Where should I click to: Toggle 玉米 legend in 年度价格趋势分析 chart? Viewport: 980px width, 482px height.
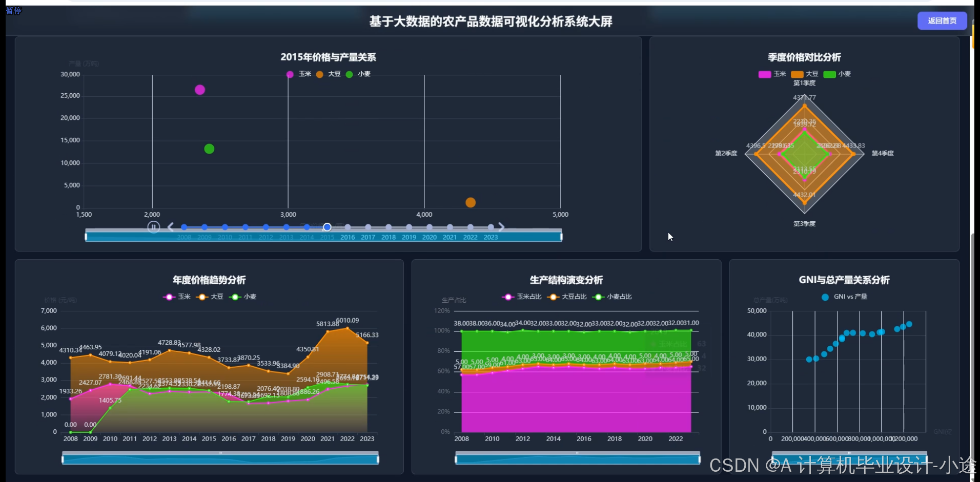pos(177,297)
